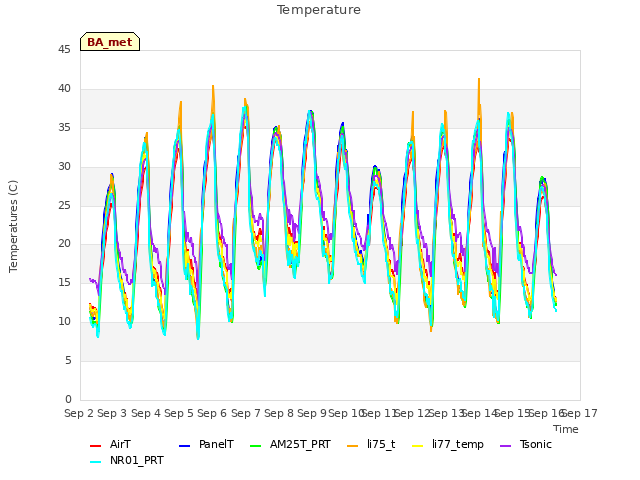Toggle the NR01_PRT legend entry

pyautogui.click(x=127, y=461)
